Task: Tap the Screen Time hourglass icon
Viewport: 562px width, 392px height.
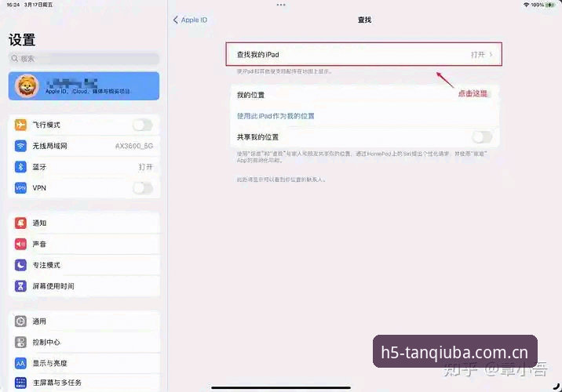Action: pos(20,286)
